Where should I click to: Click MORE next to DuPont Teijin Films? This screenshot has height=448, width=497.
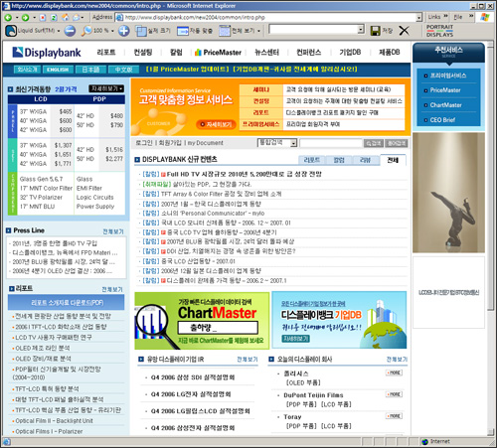pos(394,394)
